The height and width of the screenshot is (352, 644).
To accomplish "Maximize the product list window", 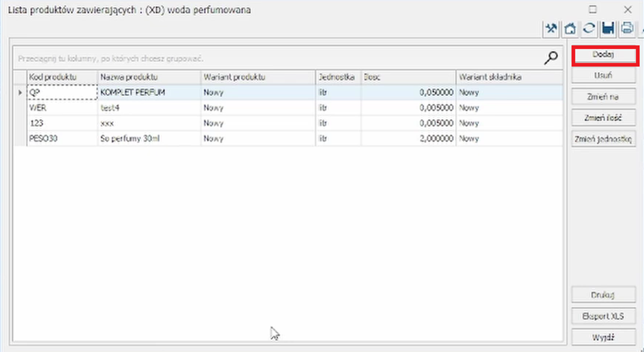I will point(593,10).
